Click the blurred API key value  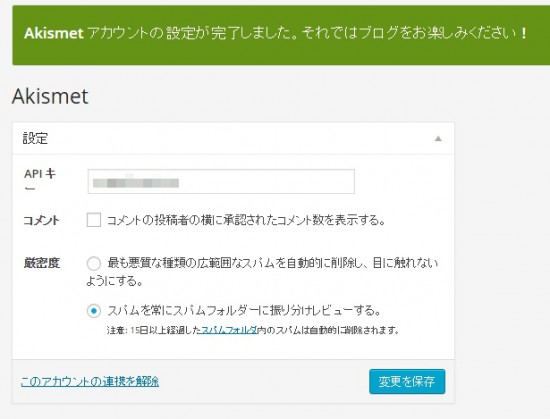click(x=136, y=183)
